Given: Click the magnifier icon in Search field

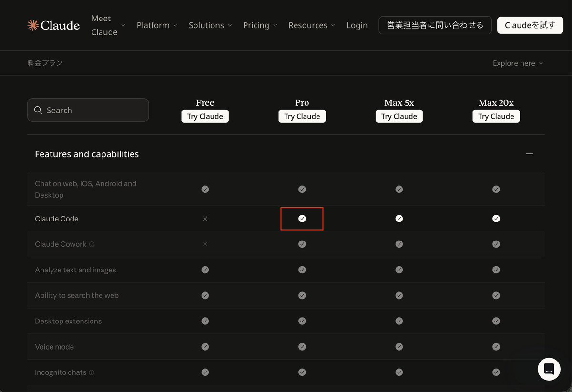Looking at the screenshot, I should coord(38,110).
